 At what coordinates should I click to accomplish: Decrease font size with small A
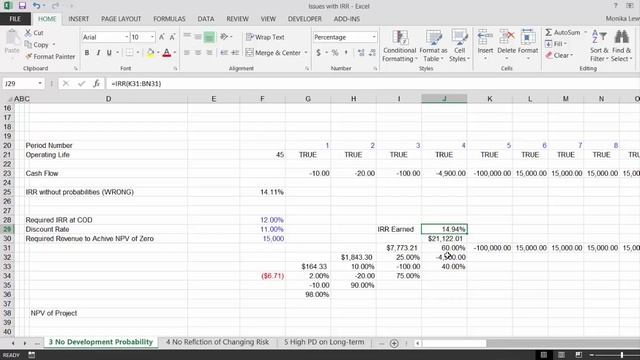[172, 37]
